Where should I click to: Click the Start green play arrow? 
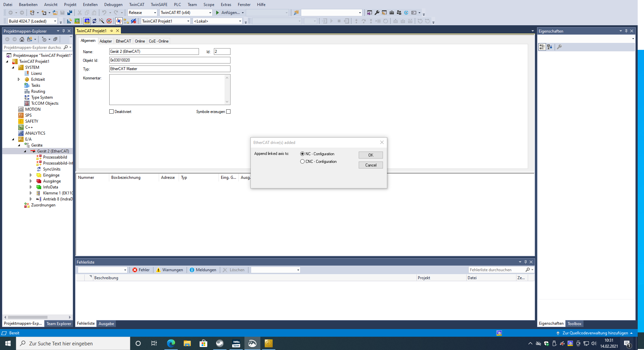click(x=218, y=13)
